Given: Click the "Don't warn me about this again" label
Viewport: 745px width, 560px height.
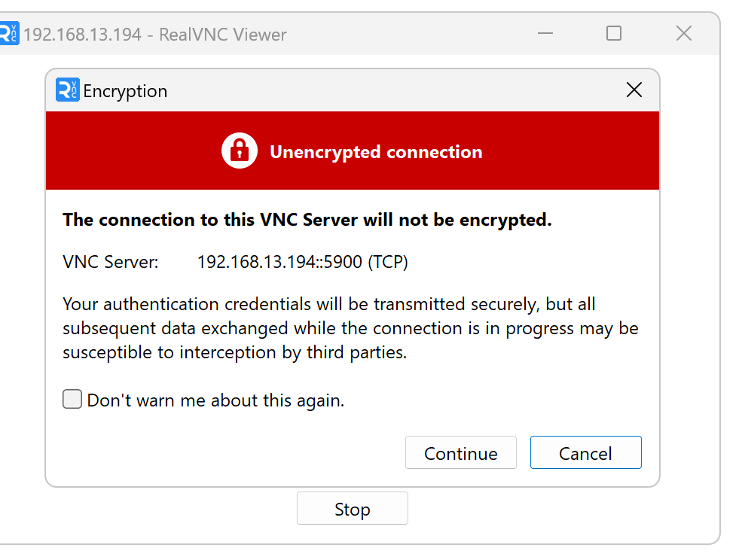Looking at the screenshot, I should (x=215, y=400).
